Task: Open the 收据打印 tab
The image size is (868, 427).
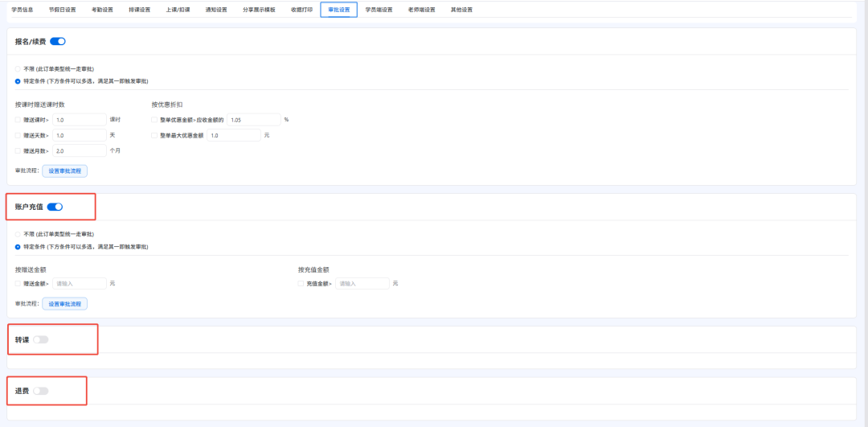Action: click(x=301, y=10)
